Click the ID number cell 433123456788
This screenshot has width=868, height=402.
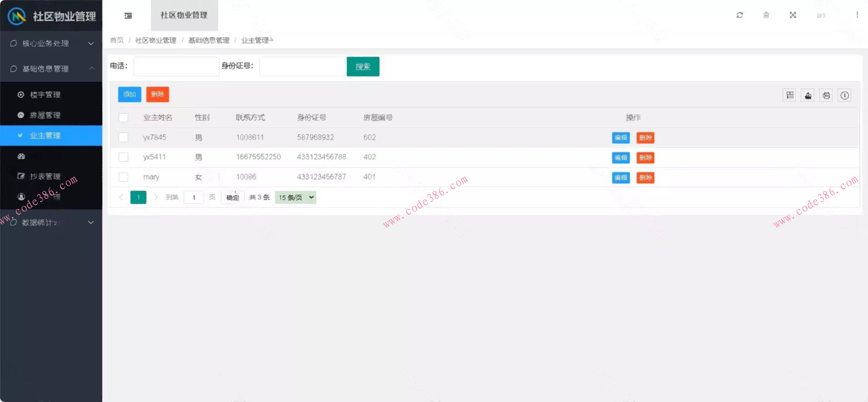(321, 157)
